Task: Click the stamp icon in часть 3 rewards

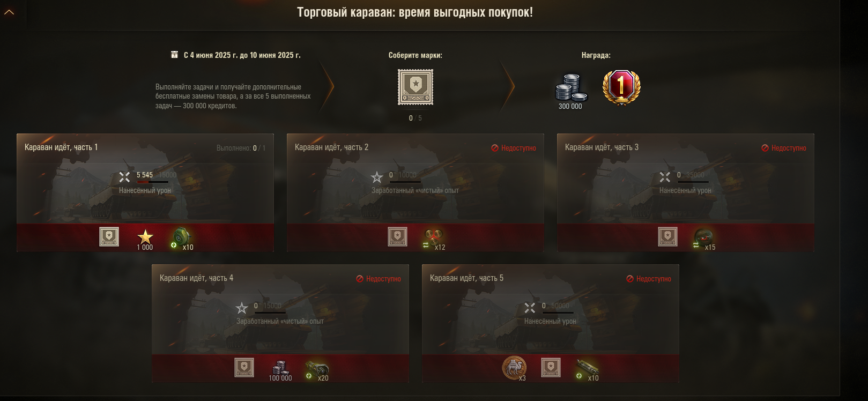Action: [x=667, y=237]
